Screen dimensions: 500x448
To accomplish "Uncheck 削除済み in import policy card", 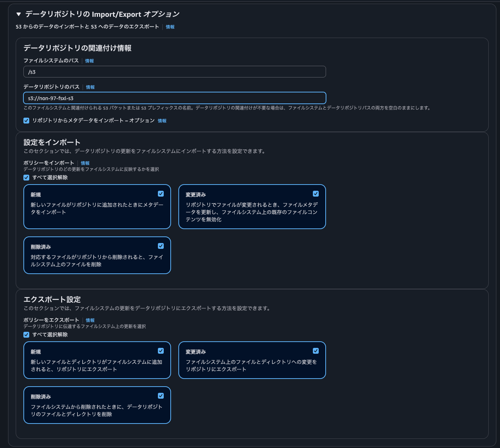I will [161, 246].
